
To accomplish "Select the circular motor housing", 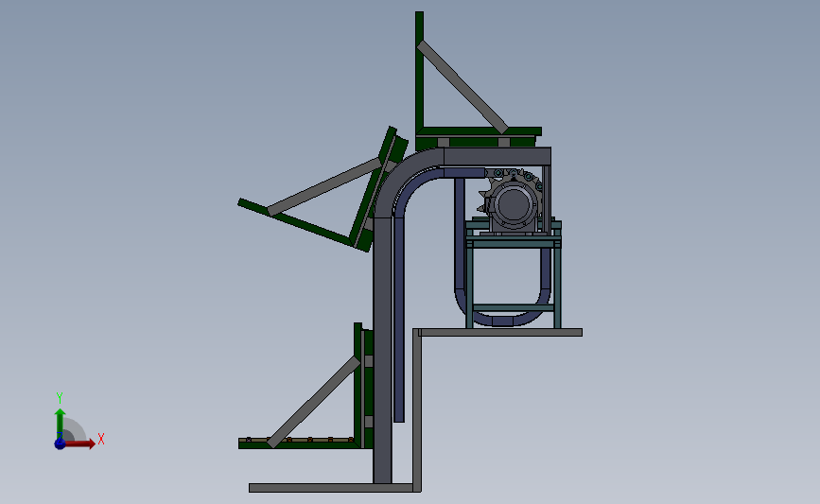I will pyautogui.click(x=515, y=204).
